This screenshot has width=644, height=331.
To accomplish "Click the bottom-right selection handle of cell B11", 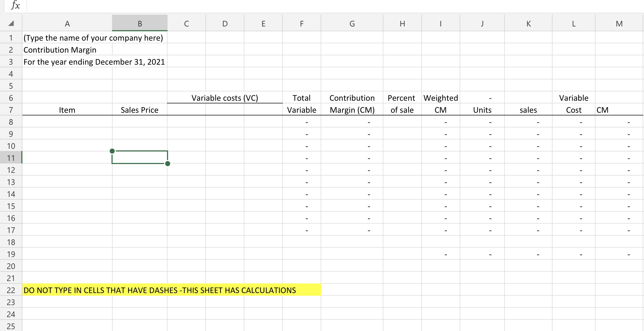I will 168,163.
